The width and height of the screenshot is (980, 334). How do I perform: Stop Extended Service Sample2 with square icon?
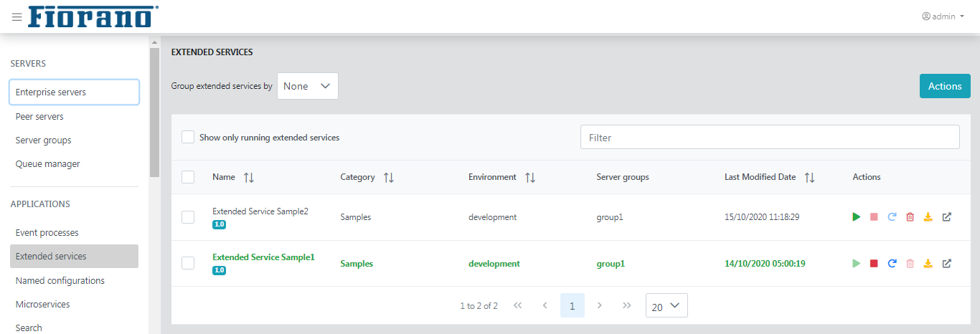(874, 217)
